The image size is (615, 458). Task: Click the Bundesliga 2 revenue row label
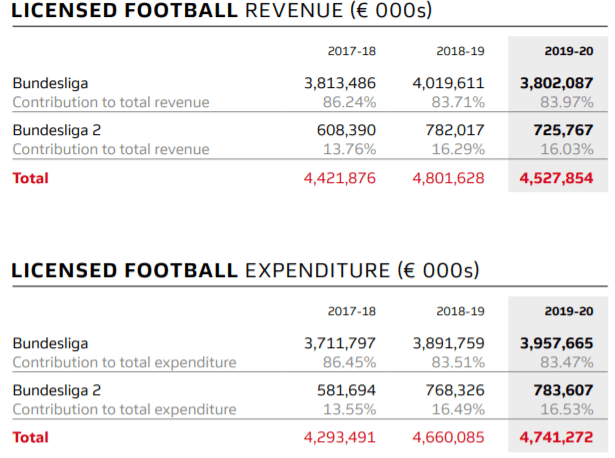[57, 130]
